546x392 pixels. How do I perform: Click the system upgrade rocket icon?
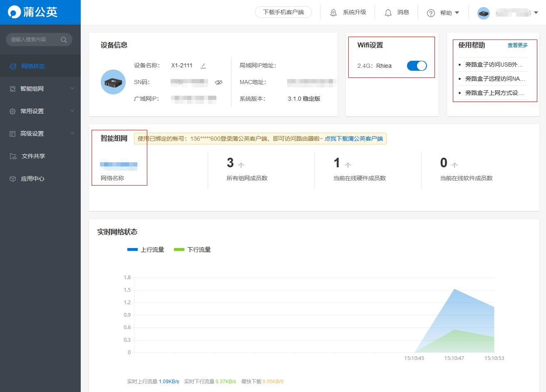coord(333,12)
